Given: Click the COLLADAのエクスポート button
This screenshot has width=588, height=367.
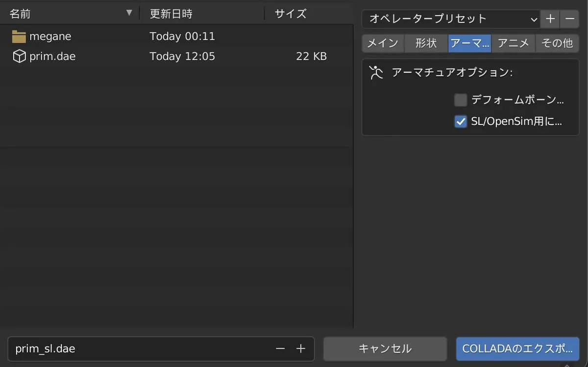Looking at the screenshot, I should (x=517, y=349).
